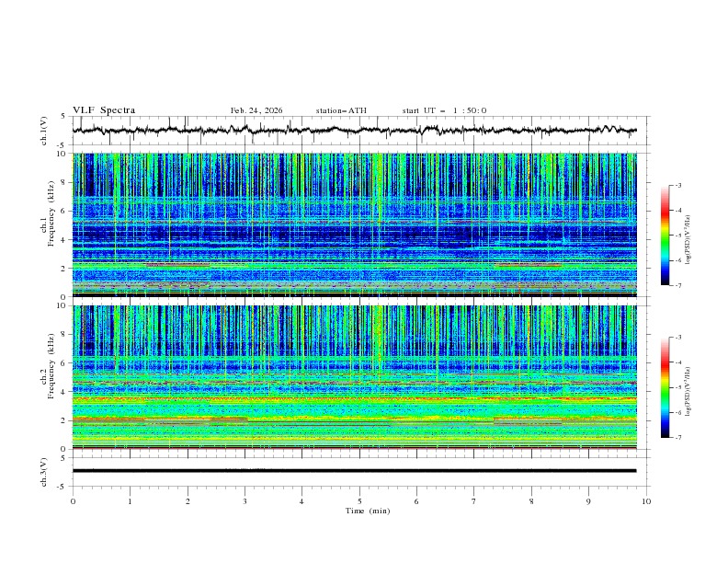Image resolution: width=728 pixels, height=563 pixels.
Task: Click the ch.2 spectrogram panel
Action: pos(354,377)
